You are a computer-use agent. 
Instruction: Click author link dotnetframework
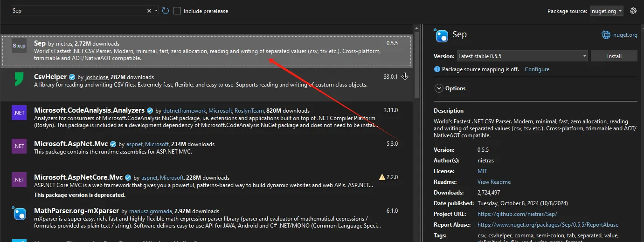(185, 111)
